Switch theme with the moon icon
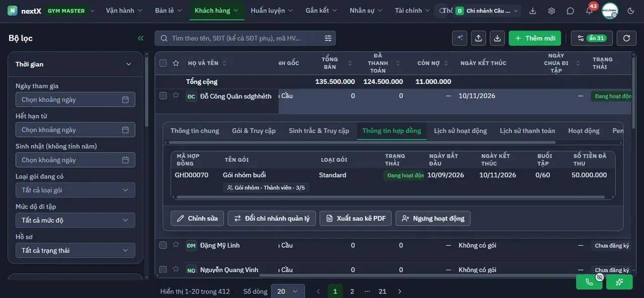 coord(631,11)
